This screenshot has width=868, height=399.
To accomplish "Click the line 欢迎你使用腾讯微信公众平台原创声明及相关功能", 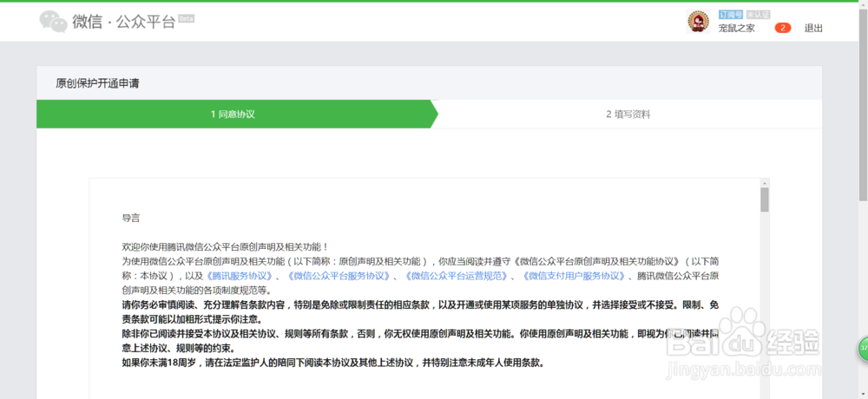I will pyautogui.click(x=226, y=247).
